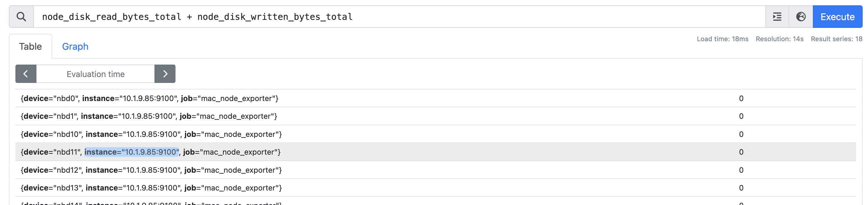Screen dimensions: 868x205
Task: Click the nbd0 device result row
Action: (435, 98)
